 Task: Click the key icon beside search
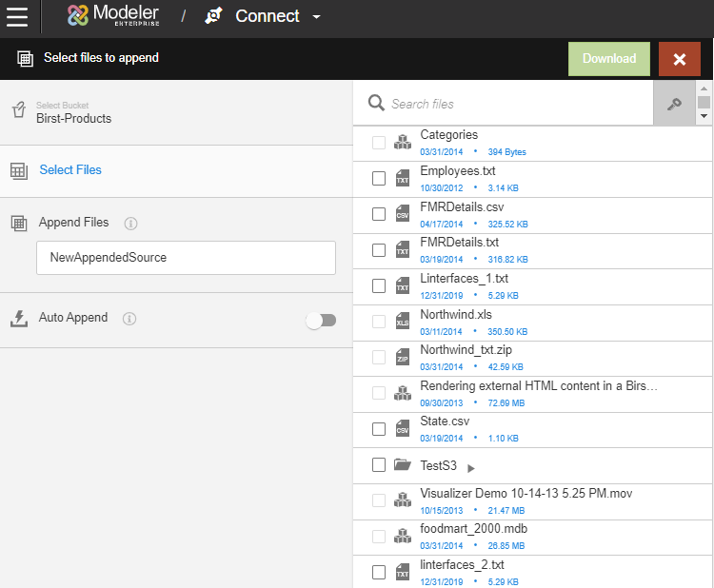[674, 104]
